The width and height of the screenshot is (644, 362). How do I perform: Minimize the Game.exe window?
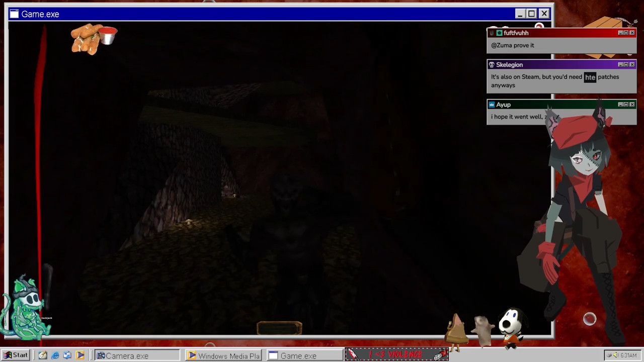point(520,14)
